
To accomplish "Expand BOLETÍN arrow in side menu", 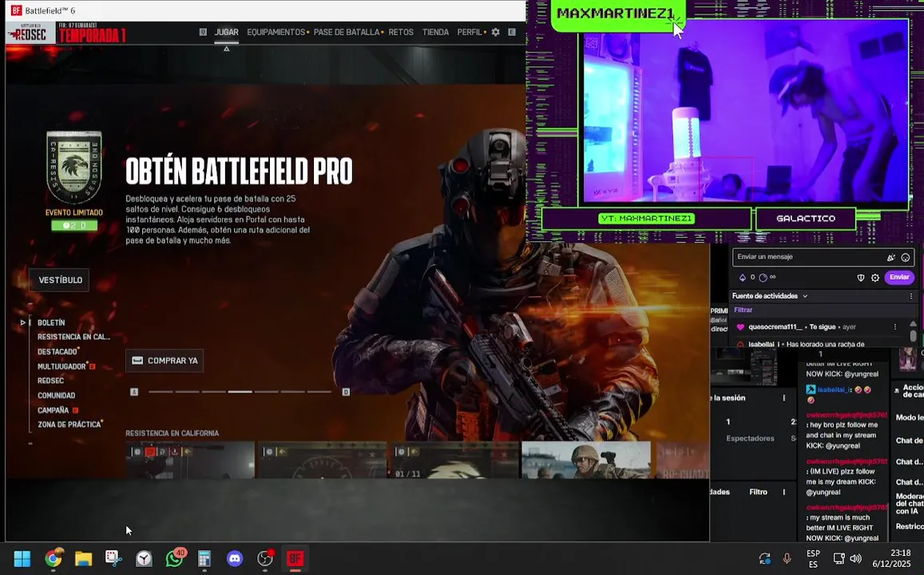I will 23,323.
